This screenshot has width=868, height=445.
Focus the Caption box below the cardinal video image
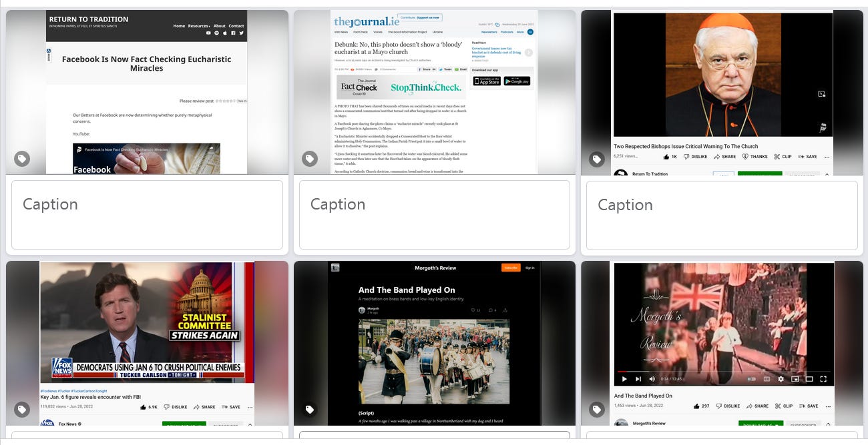pyautogui.click(x=722, y=215)
